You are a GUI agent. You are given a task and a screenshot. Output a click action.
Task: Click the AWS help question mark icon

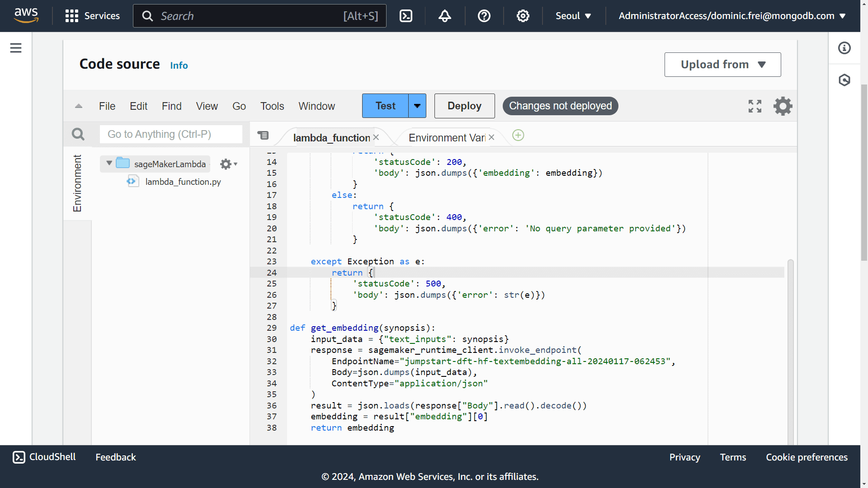coord(484,16)
